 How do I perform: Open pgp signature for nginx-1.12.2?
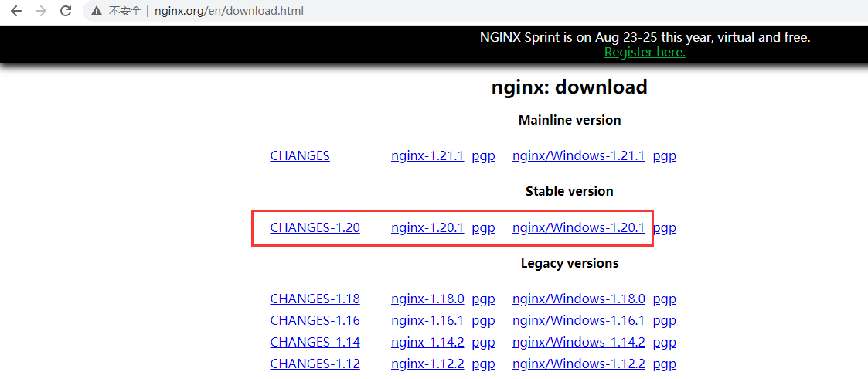(x=483, y=364)
